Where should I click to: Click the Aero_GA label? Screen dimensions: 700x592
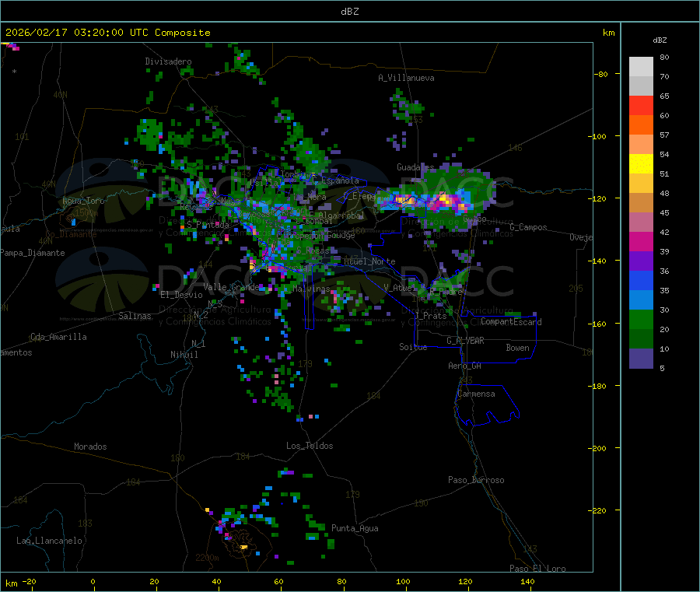[x=464, y=366]
